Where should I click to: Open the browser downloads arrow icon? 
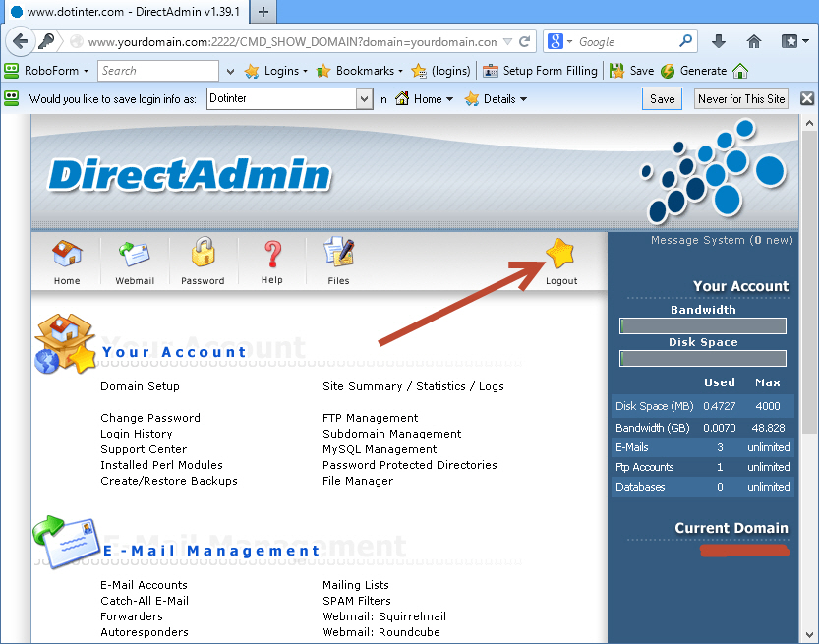[719, 41]
